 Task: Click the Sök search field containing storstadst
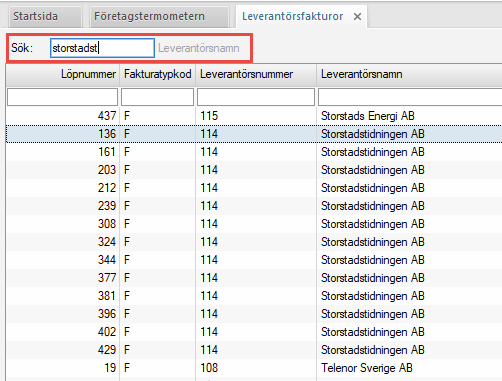pos(102,48)
